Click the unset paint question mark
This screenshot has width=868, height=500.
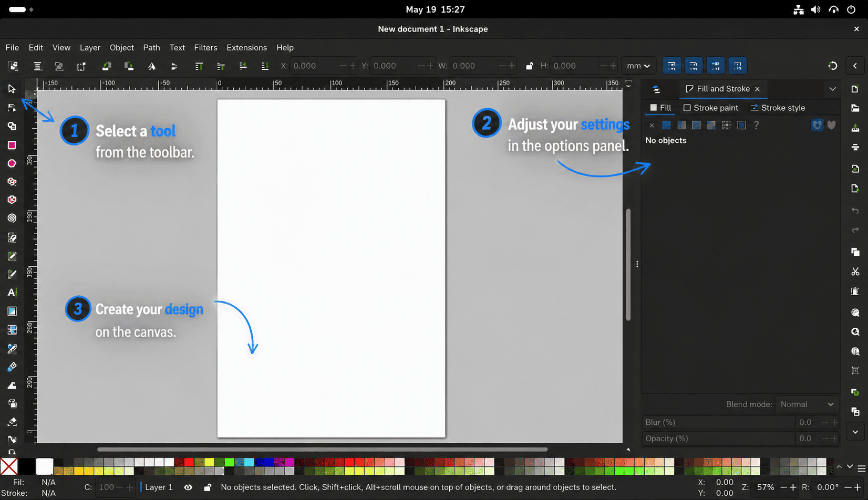point(757,125)
